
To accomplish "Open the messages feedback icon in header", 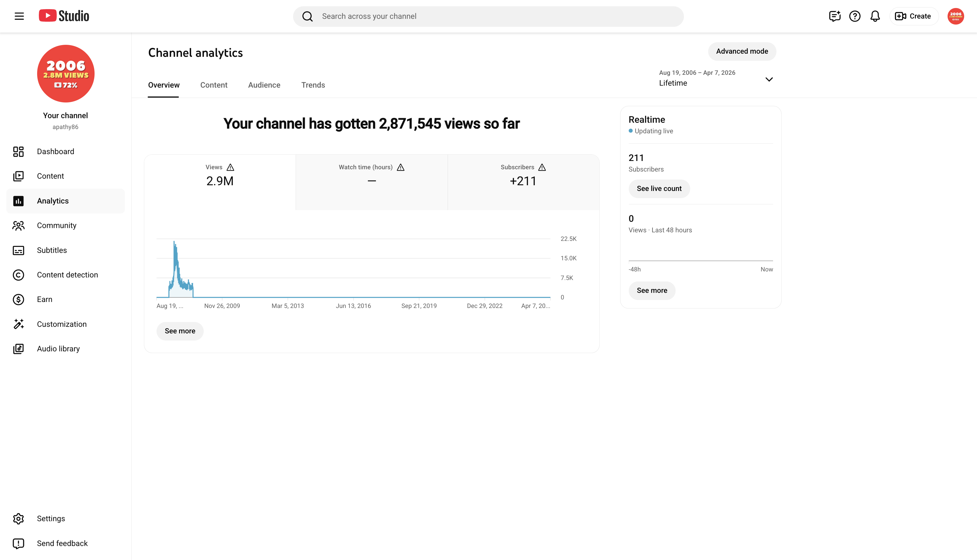I will pos(834,16).
